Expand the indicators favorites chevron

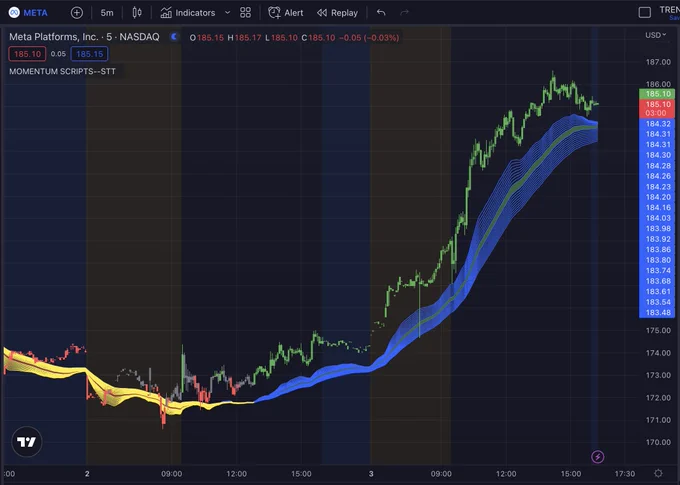point(227,13)
